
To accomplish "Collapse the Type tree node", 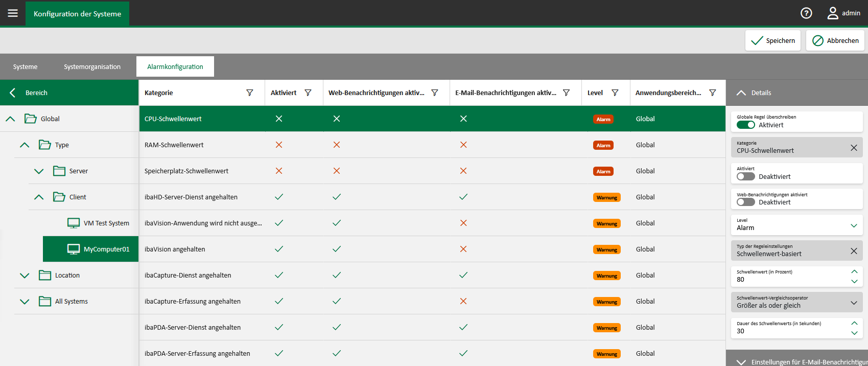I will [25, 145].
